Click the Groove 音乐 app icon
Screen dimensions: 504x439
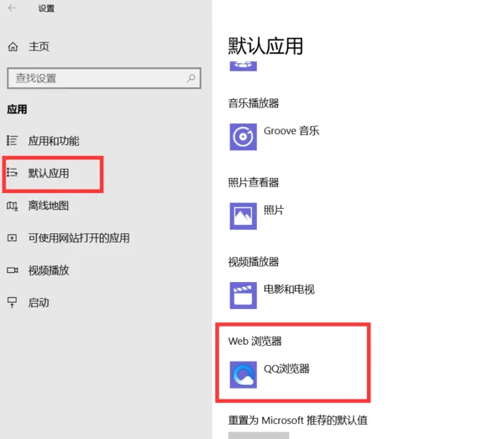pos(244,137)
